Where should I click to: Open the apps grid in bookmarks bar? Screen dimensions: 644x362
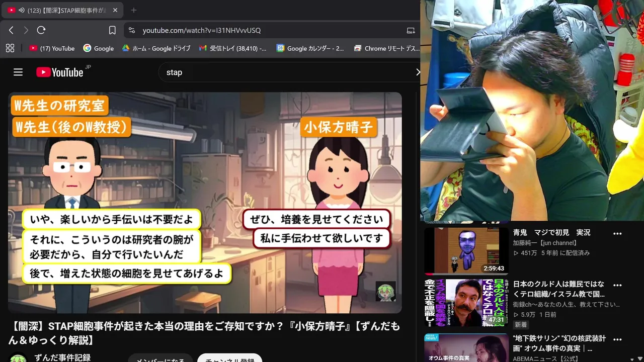click(10, 48)
